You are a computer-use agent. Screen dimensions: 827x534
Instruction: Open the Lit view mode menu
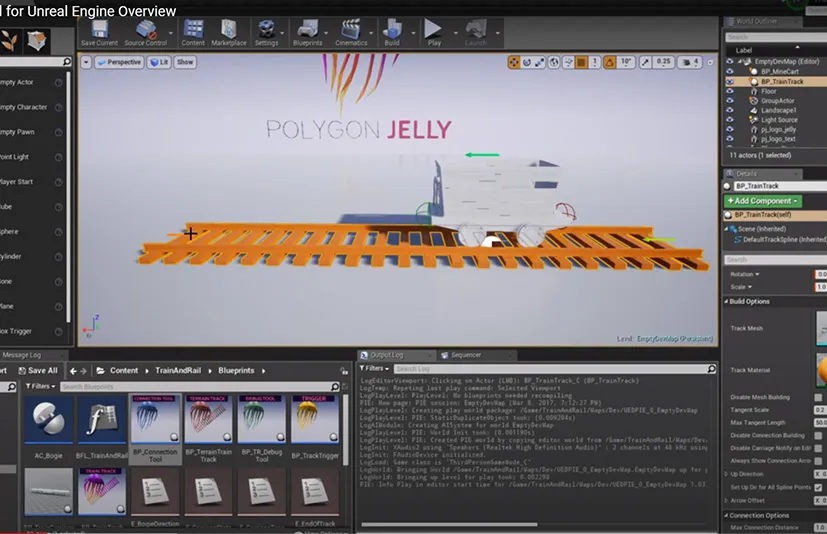tap(159, 62)
